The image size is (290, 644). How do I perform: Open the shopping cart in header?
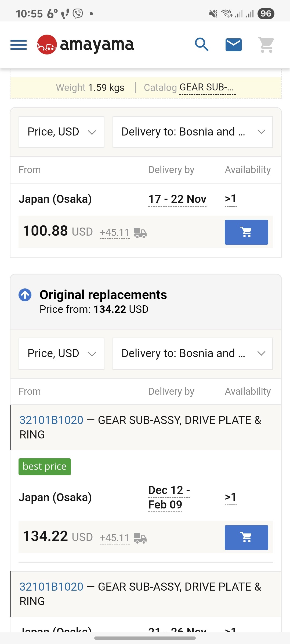[266, 45]
